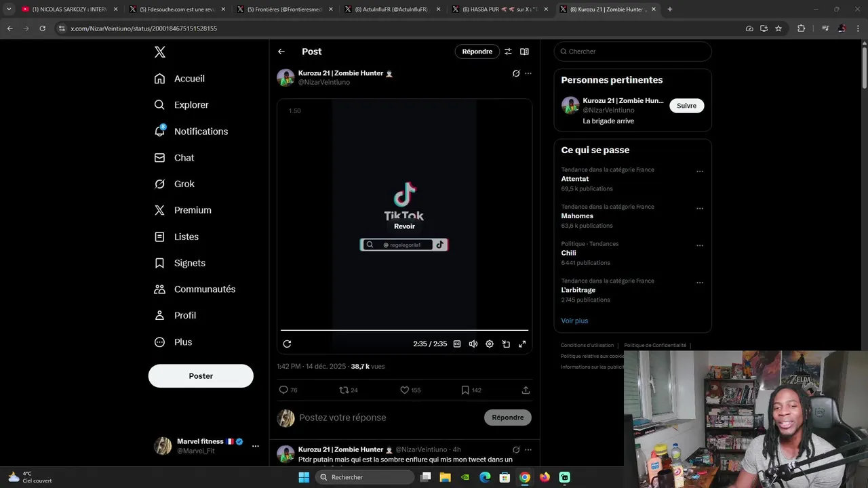The image size is (868, 488).
Task: Open Signets bookmarks in the sidebar
Action: tap(180, 263)
